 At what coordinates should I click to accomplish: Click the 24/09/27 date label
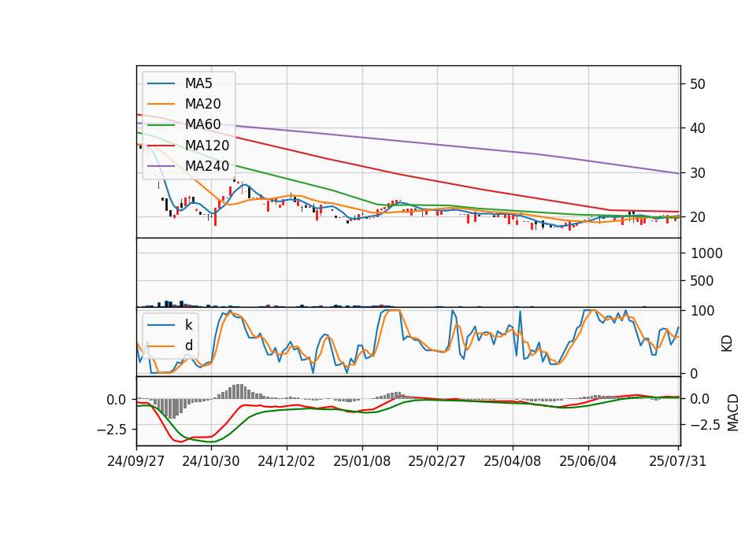point(136,461)
